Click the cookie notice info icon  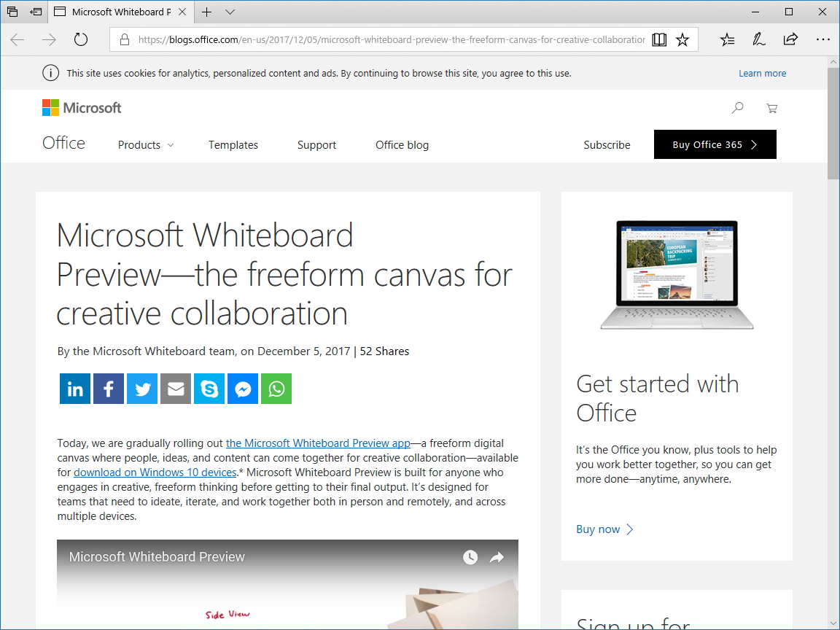51,74
